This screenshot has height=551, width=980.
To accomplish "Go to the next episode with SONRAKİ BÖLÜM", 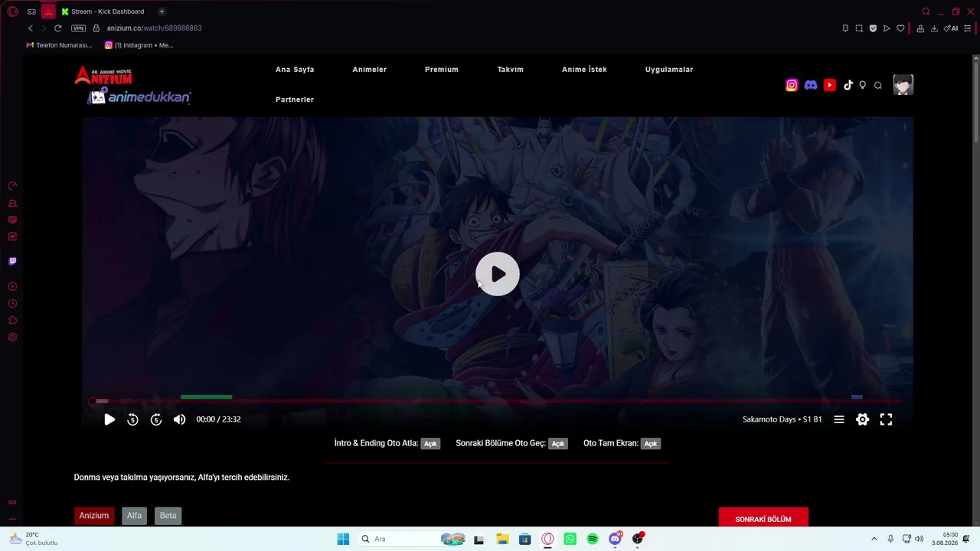I will pos(763,519).
